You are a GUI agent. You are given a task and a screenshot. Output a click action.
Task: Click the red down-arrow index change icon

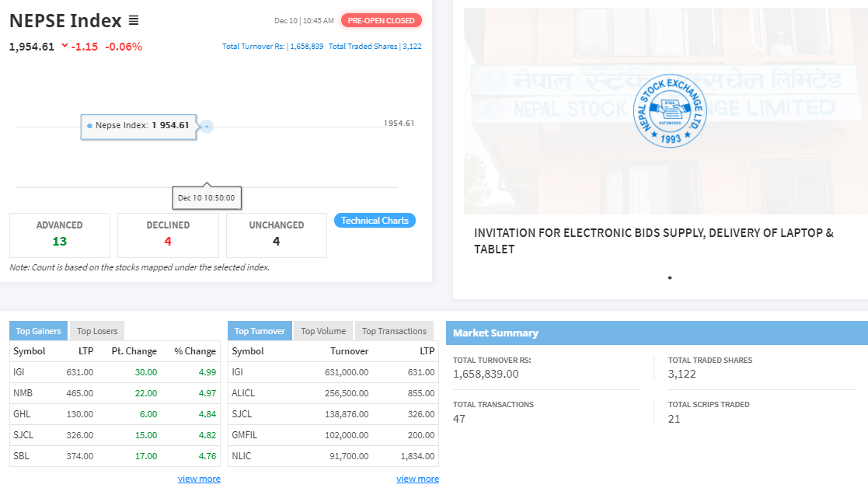point(64,46)
